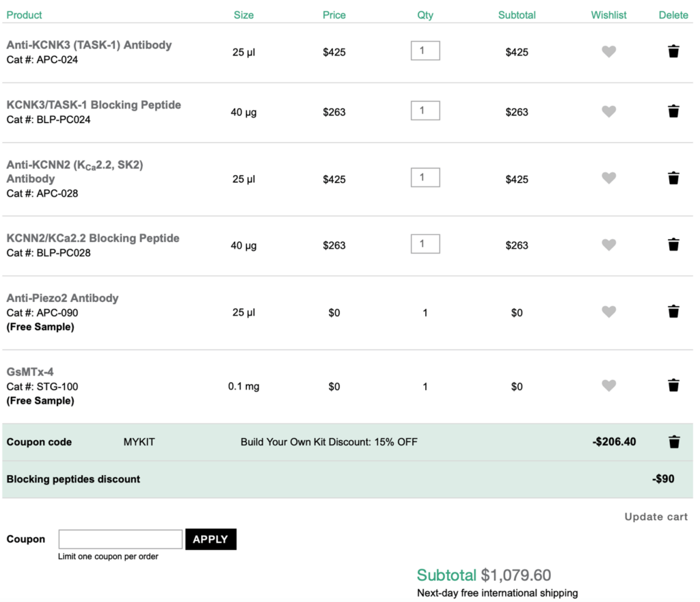Add Anti-KCNN2 Antibody to wishlist
The width and height of the screenshot is (700, 602).
tap(608, 178)
